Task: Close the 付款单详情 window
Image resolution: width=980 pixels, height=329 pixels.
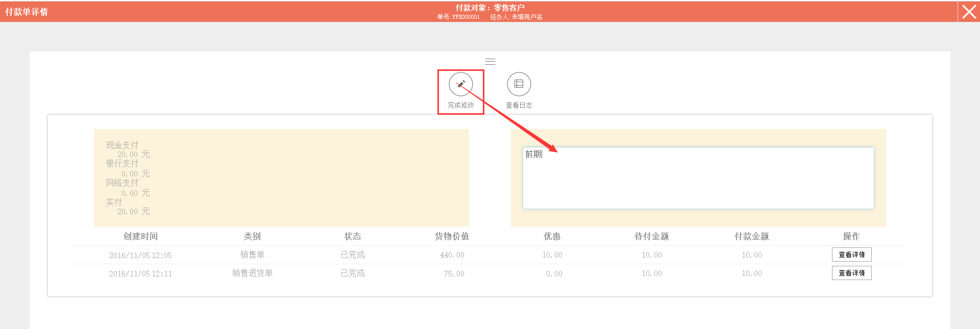Action: [x=969, y=11]
